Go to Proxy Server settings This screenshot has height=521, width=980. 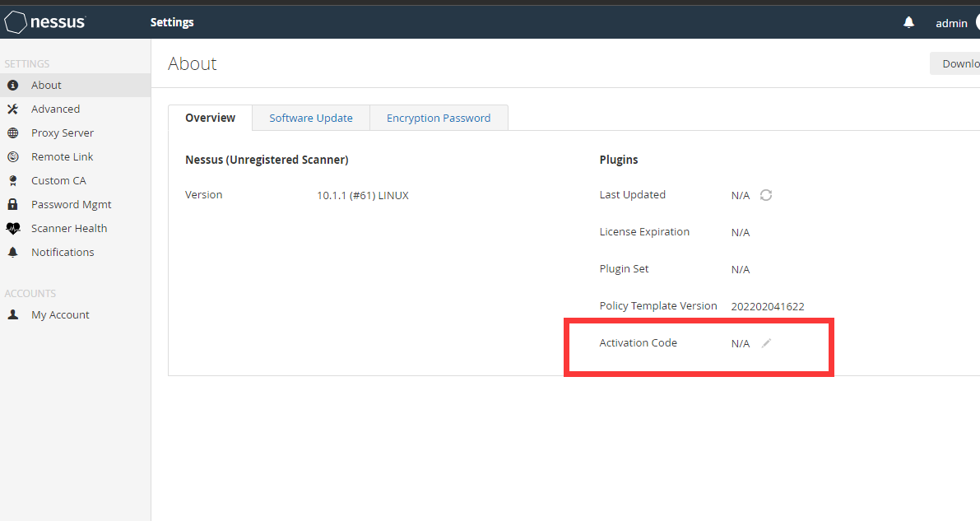pos(75,133)
